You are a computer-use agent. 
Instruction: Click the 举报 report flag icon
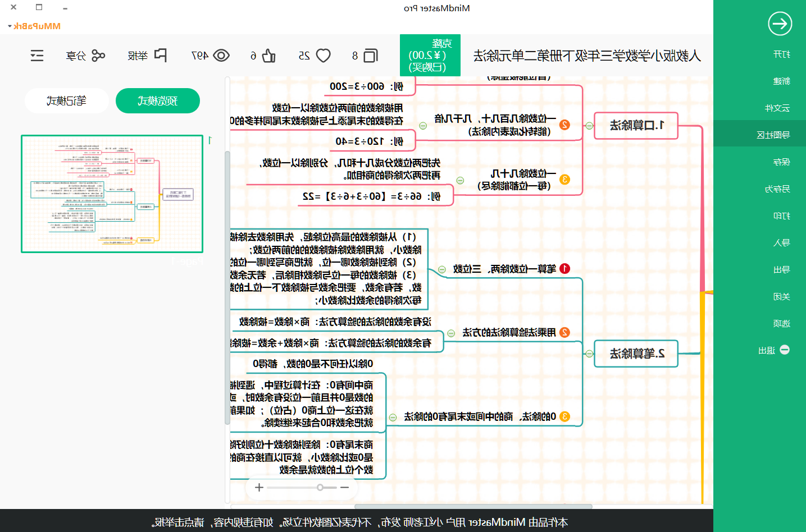coord(161,55)
